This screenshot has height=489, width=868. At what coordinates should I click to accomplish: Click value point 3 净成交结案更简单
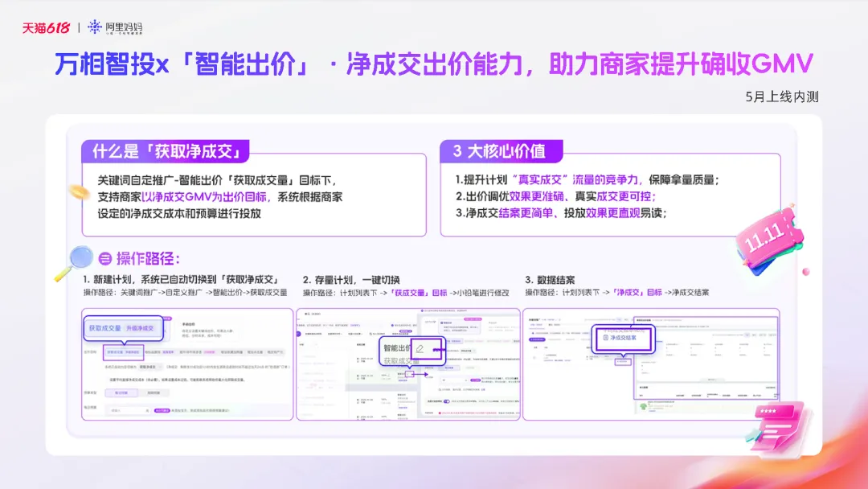tap(561, 213)
